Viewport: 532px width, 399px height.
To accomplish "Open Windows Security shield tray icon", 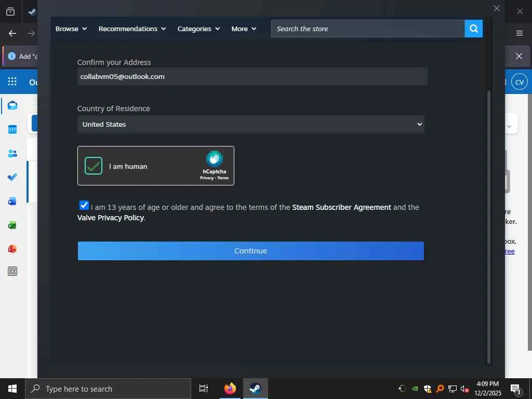I will (427, 389).
